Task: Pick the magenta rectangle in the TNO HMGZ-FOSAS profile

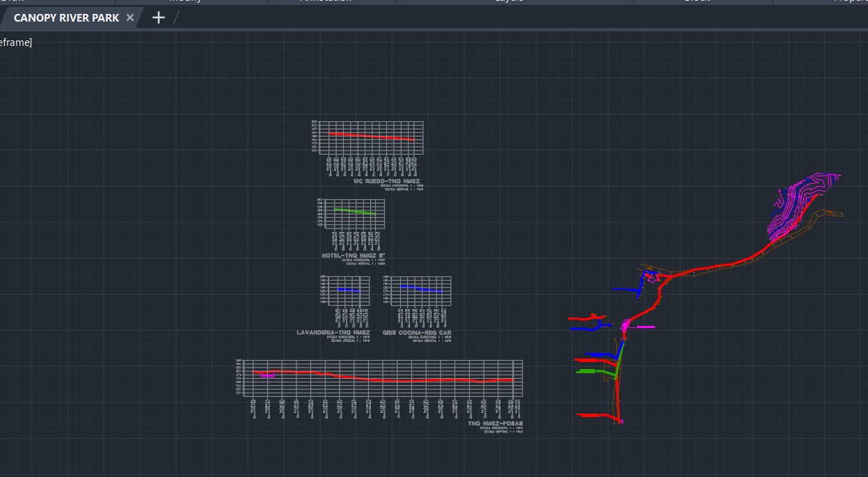Action: (267, 376)
